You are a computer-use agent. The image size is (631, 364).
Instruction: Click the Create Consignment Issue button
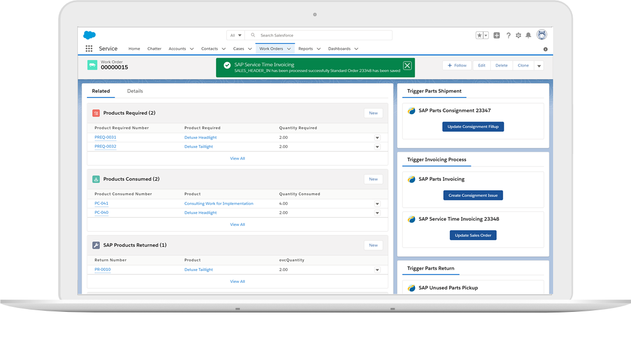pyautogui.click(x=473, y=195)
